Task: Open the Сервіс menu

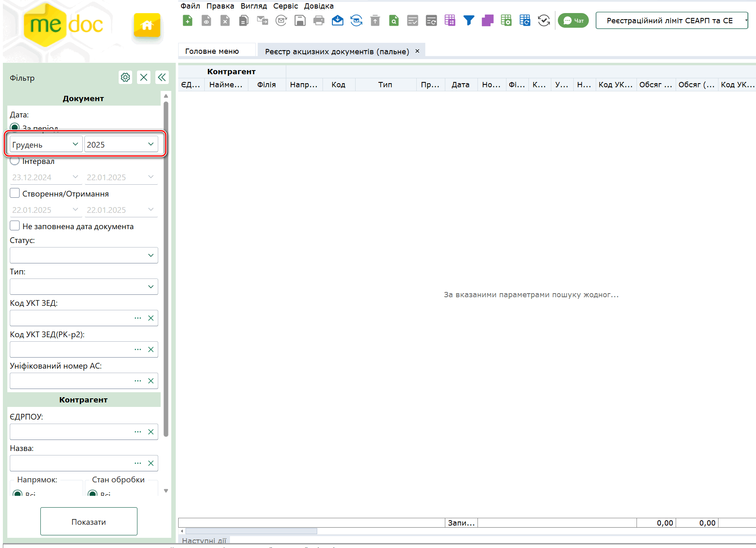Action: 285,6
